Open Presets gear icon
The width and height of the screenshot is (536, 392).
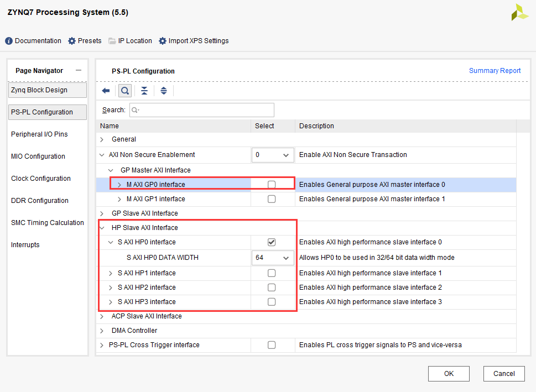[72, 41]
